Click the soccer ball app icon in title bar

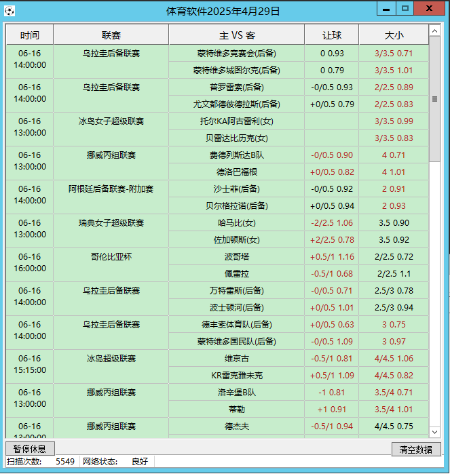pyautogui.click(x=10, y=11)
